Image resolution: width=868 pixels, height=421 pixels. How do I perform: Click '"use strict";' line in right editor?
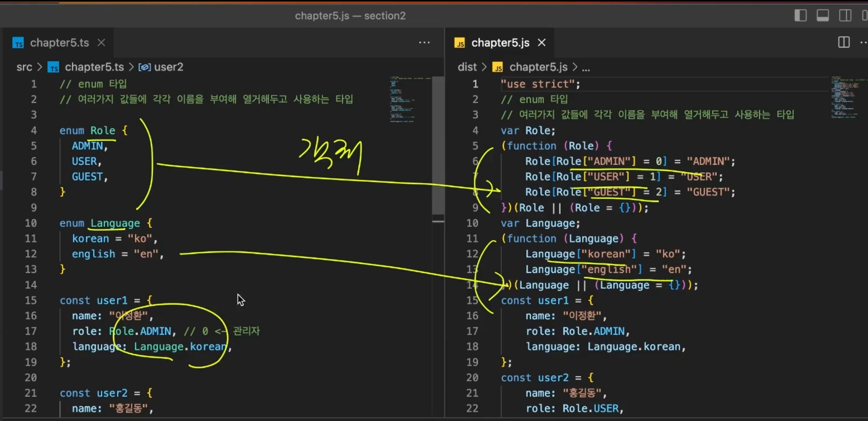pyautogui.click(x=540, y=84)
